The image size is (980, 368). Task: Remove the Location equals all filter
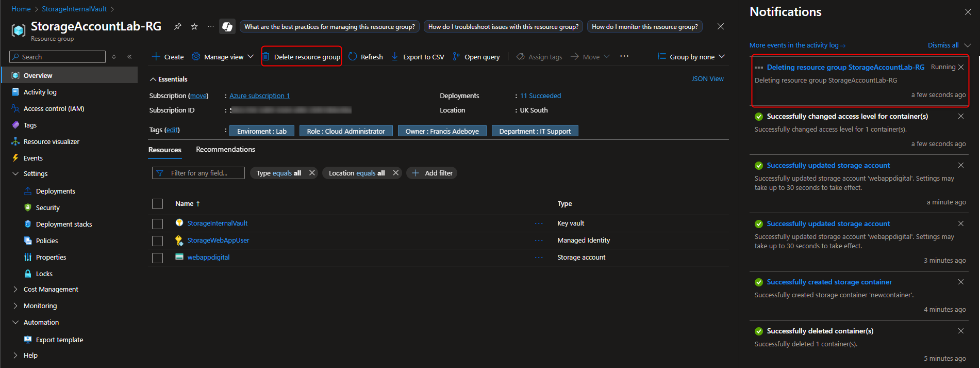pos(396,173)
